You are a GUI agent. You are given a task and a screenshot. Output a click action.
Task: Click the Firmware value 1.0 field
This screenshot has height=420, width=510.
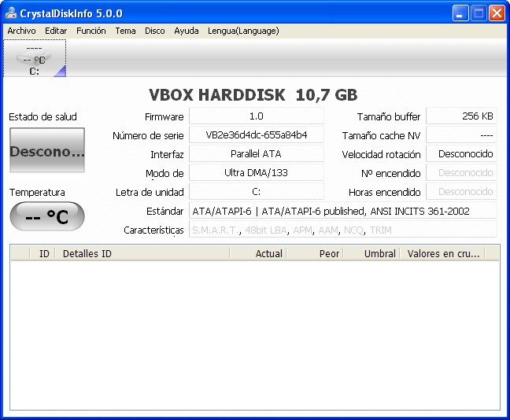click(x=257, y=116)
